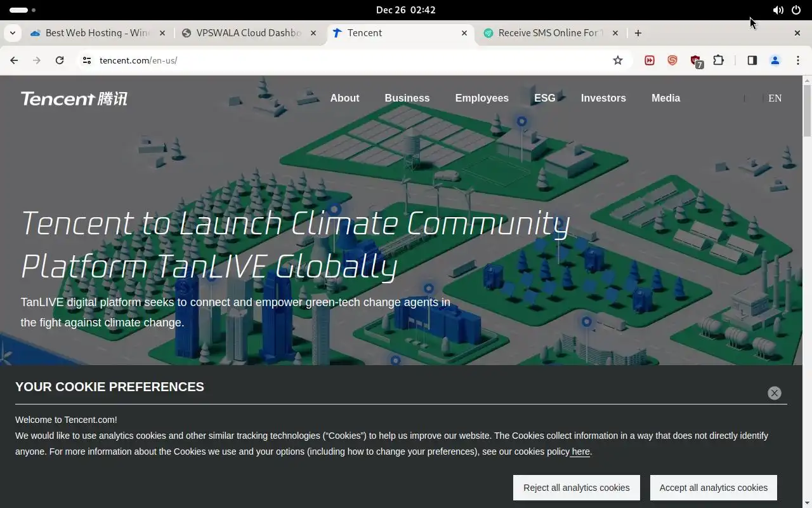The image size is (812, 508).
Task: Open the cookies policy 'here' link
Action: pyautogui.click(x=580, y=451)
